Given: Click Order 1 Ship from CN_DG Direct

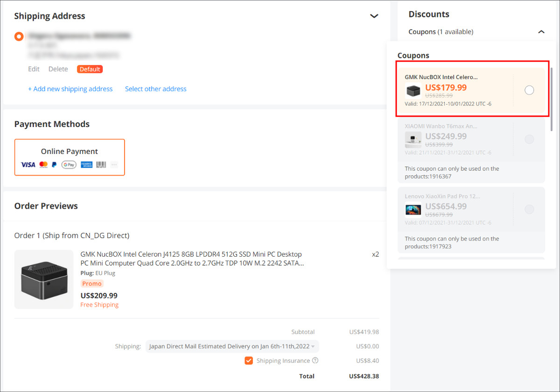Looking at the screenshot, I should click(72, 236).
